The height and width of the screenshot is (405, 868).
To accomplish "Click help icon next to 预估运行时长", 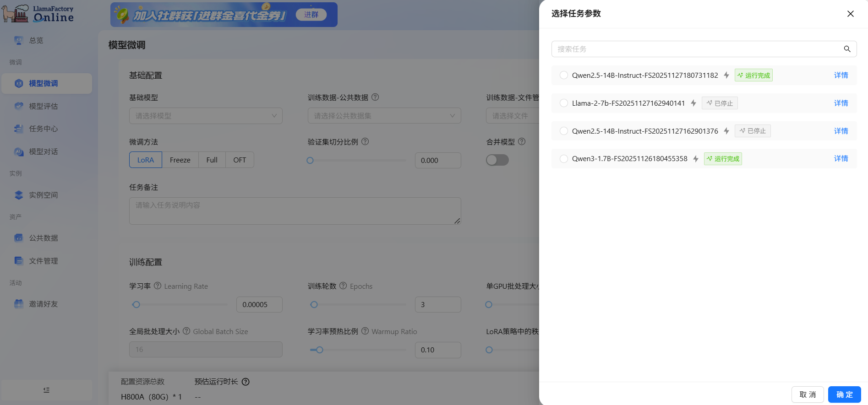I will 246,382.
